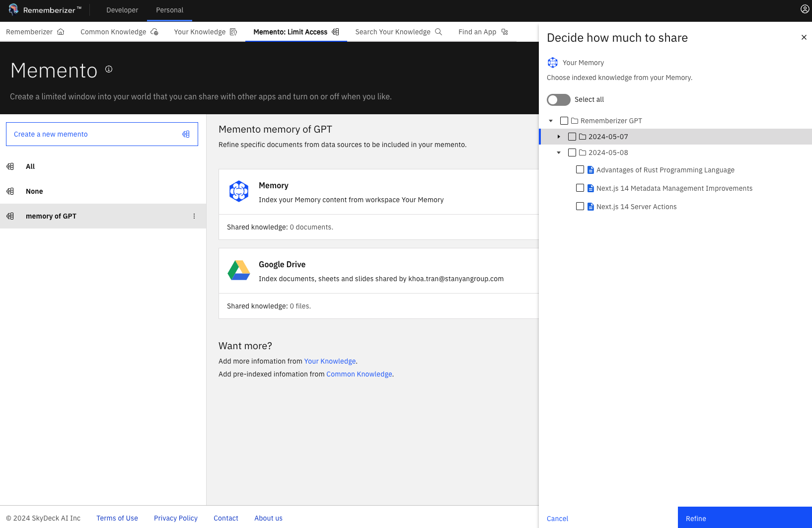Check the Advantages of Rust Programming Language box
The width and height of the screenshot is (812, 528).
(x=580, y=170)
